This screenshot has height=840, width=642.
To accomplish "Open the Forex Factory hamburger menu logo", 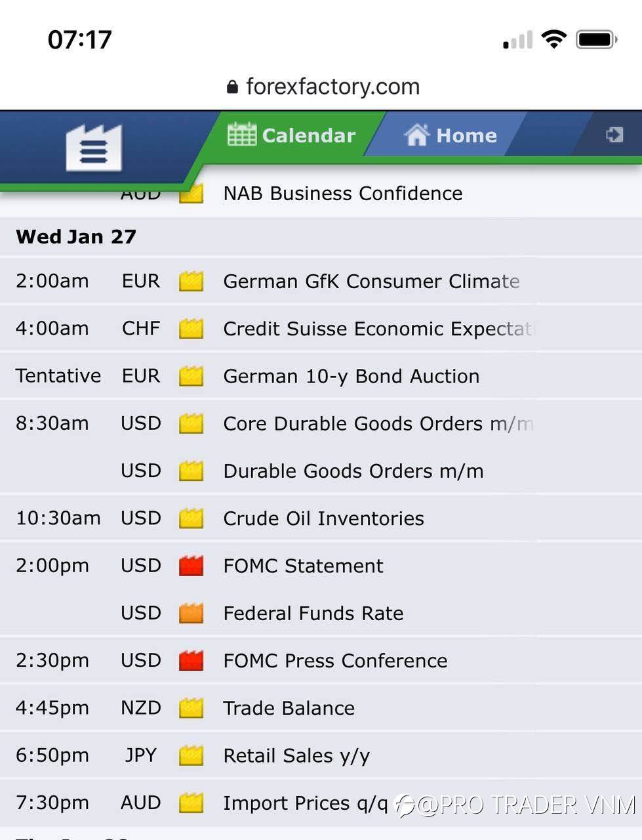I will coord(94,148).
